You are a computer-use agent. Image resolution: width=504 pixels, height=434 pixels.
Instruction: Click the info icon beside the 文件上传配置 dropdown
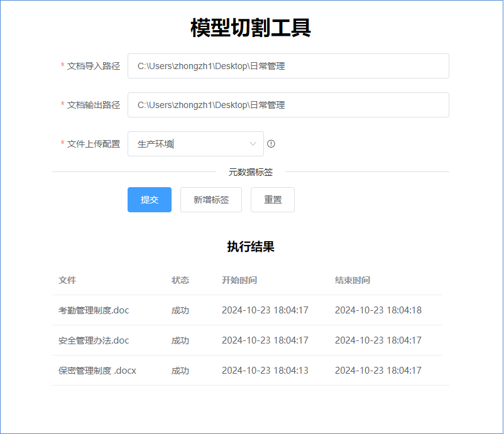[x=271, y=144]
